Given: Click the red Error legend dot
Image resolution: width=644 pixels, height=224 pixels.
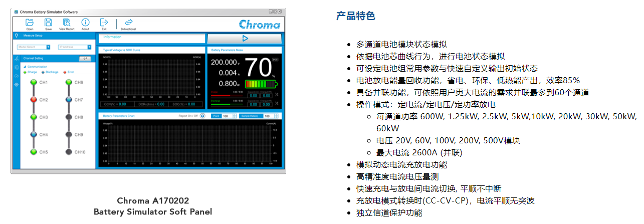Looking at the screenshot, I should pyautogui.click(x=65, y=72).
